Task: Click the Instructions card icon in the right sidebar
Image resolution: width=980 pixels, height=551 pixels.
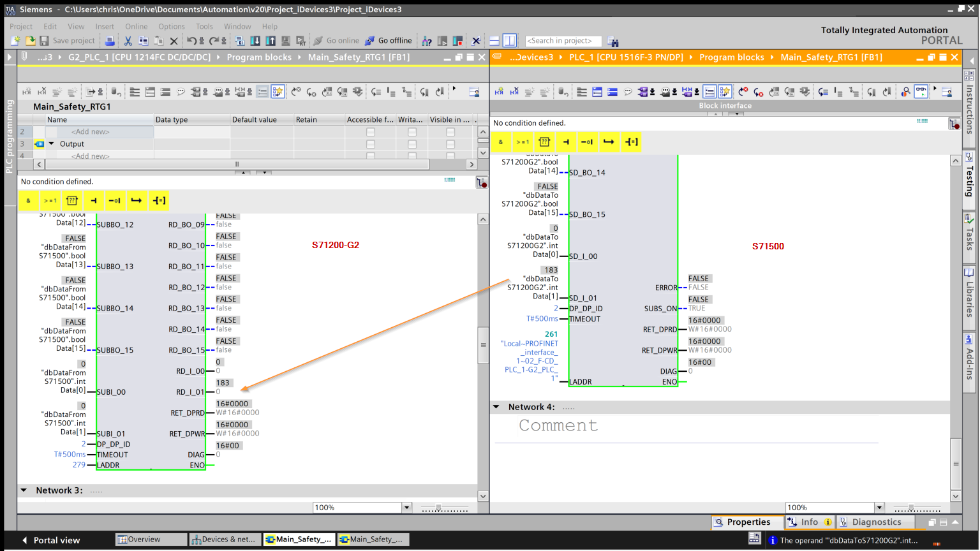Action: pos(970,110)
